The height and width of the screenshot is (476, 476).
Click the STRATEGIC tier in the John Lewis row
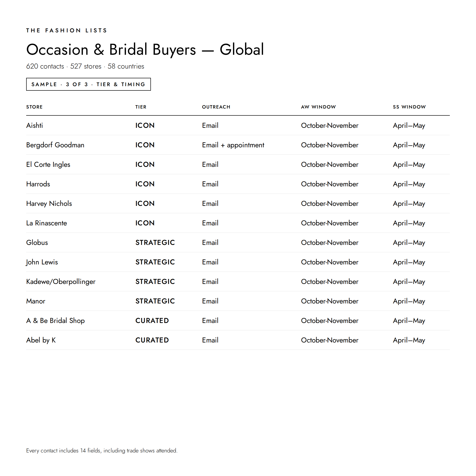[155, 262]
